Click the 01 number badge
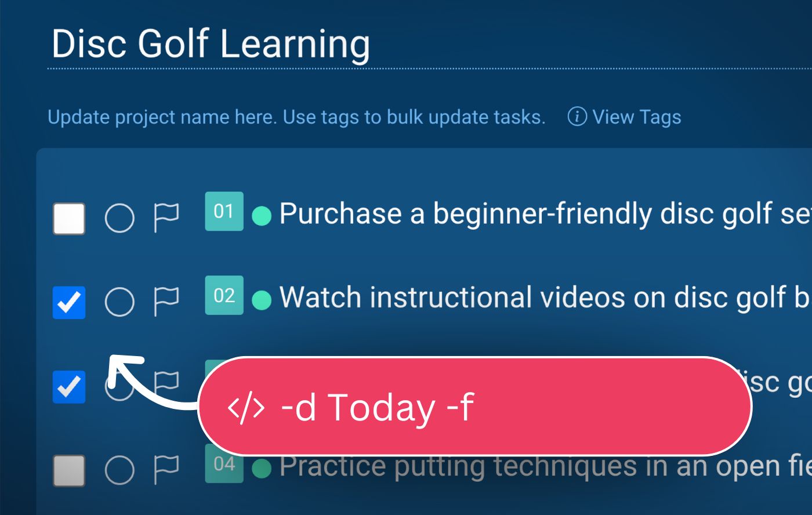This screenshot has height=515, width=812. pos(224,212)
